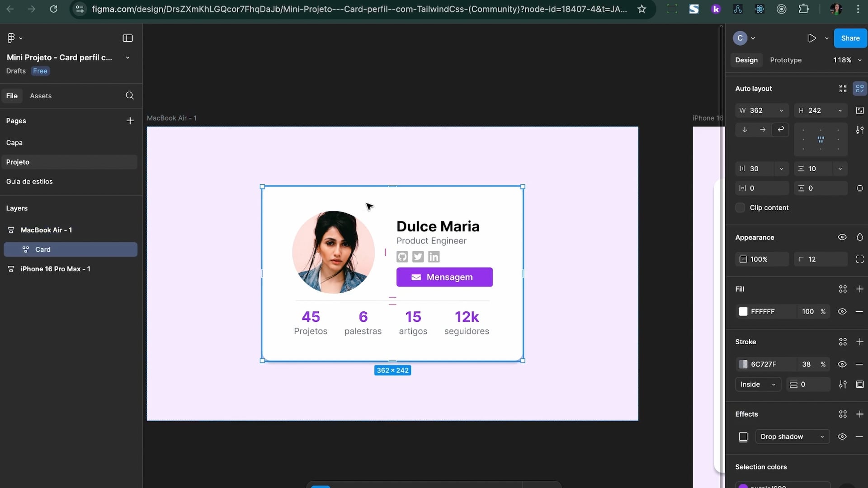Hide the FFFFFF fill with eye icon
The width and height of the screenshot is (868, 488).
842,311
